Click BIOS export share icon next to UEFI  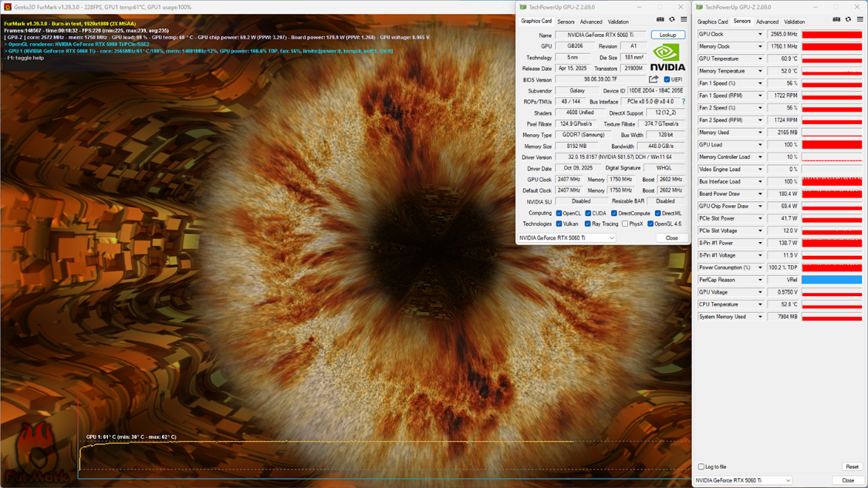click(654, 79)
